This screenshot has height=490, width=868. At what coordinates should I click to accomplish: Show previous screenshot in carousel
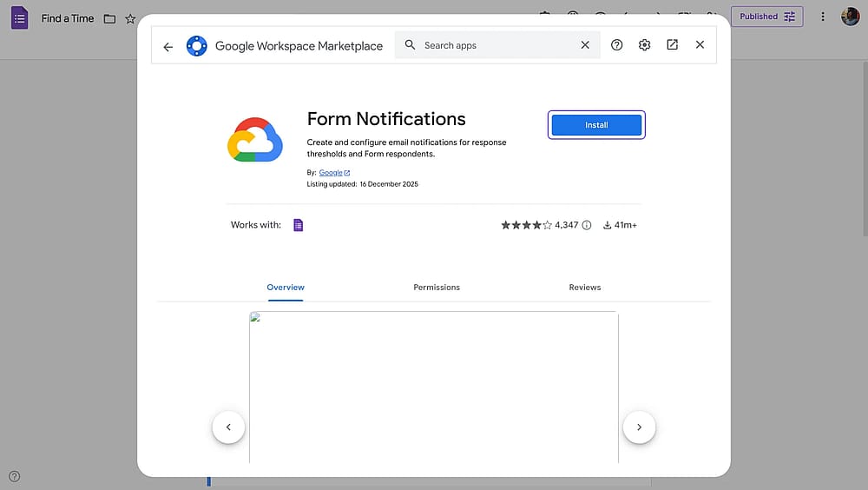(x=228, y=427)
